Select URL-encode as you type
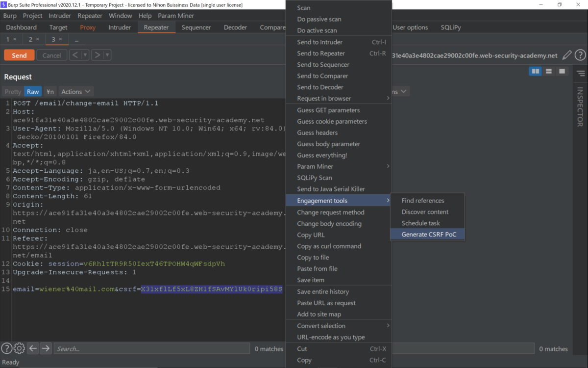This screenshot has height=368, width=588. coord(339,337)
